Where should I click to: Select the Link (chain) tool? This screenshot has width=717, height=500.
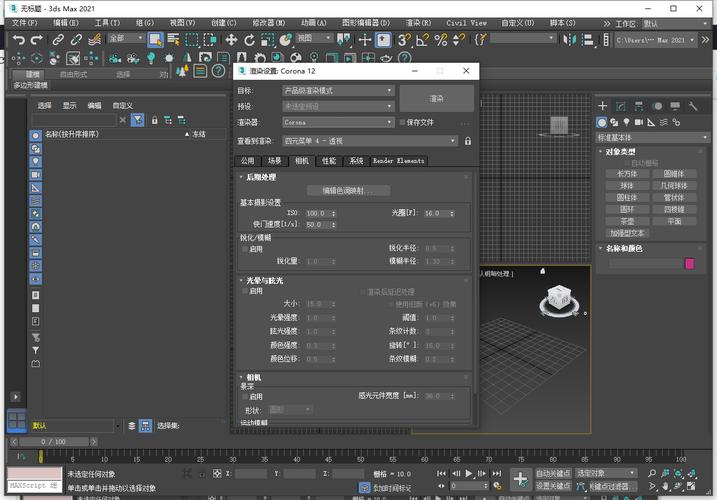tap(58, 40)
